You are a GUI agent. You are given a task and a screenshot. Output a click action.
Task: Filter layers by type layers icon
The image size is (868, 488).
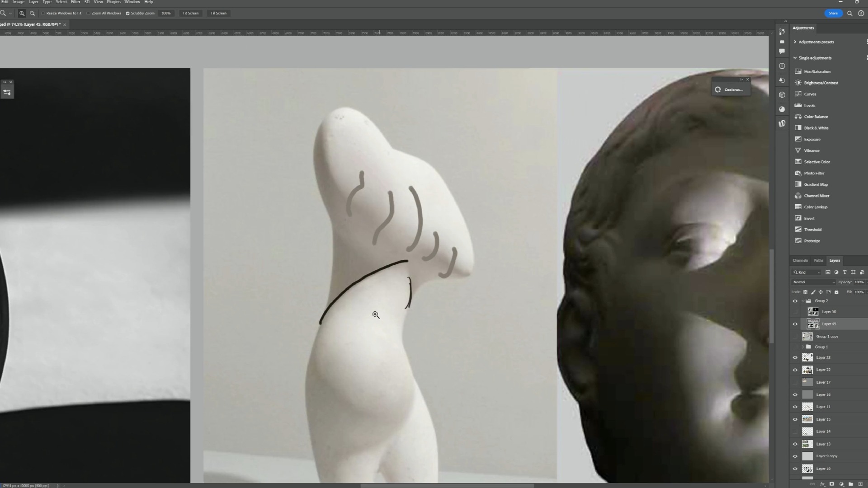[x=844, y=272]
